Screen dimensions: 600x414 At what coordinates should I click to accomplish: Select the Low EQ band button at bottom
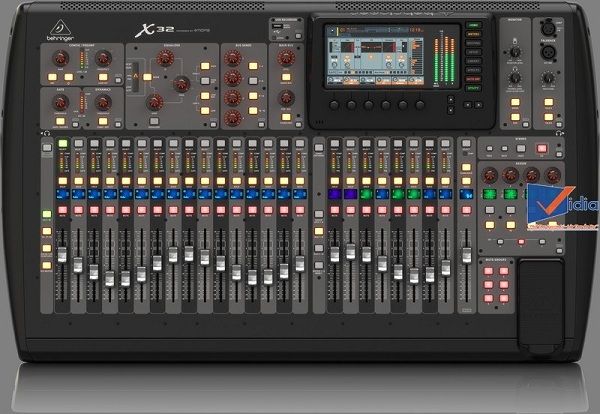[x=205, y=111]
